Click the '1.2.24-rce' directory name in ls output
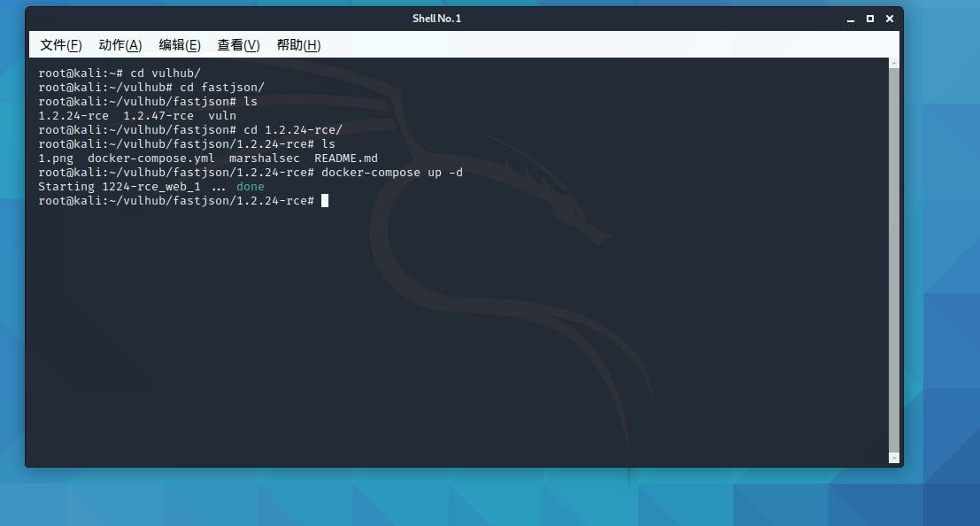 73,116
